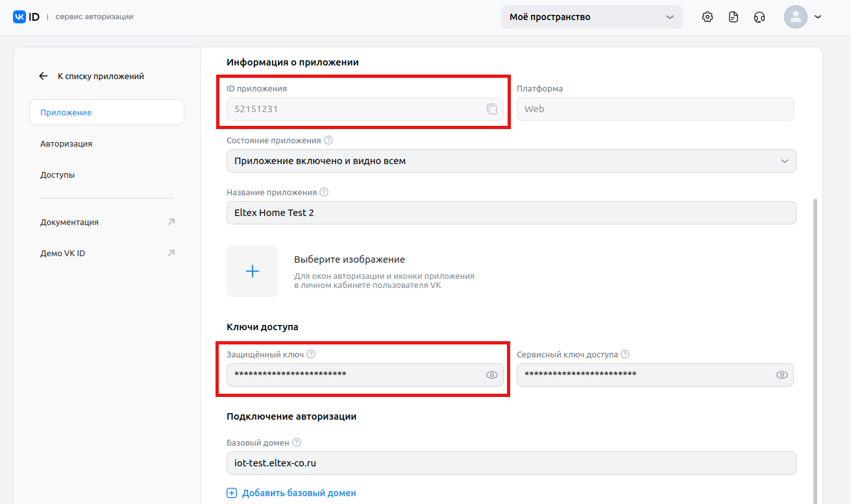Switch to the Авторизация section
Viewport: 851px width, 504px height.
[66, 143]
